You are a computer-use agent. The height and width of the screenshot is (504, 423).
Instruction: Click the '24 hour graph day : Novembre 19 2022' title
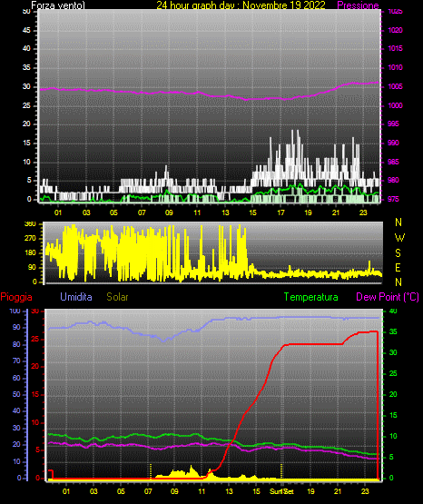pyautogui.click(x=241, y=5)
